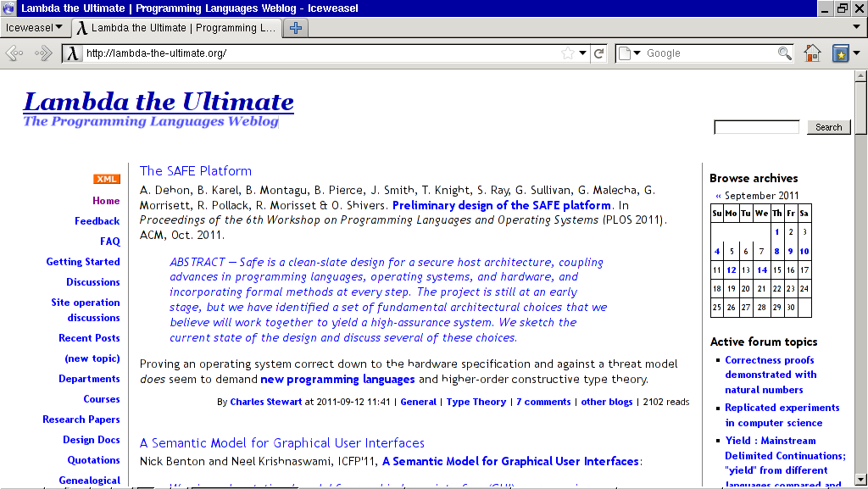The image size is (868, 489).
Task: Open Research Papers in the sidebar
Action: point(81,420)
